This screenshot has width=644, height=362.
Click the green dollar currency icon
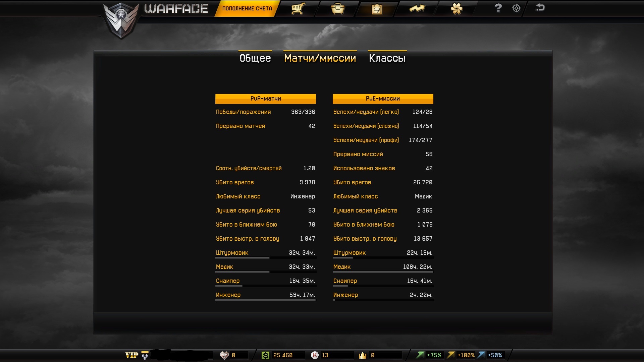[265, 355]
